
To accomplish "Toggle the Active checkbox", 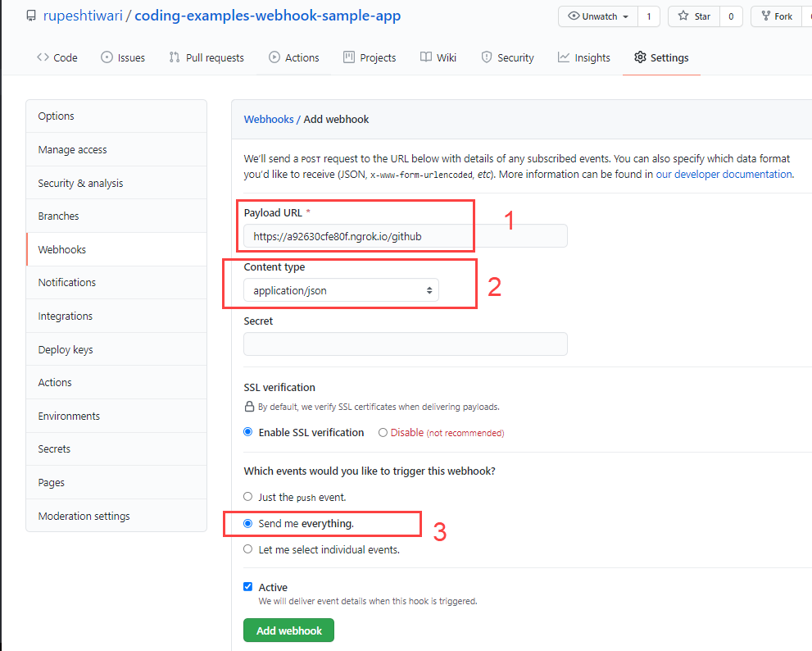I will (x=248, y=587).
